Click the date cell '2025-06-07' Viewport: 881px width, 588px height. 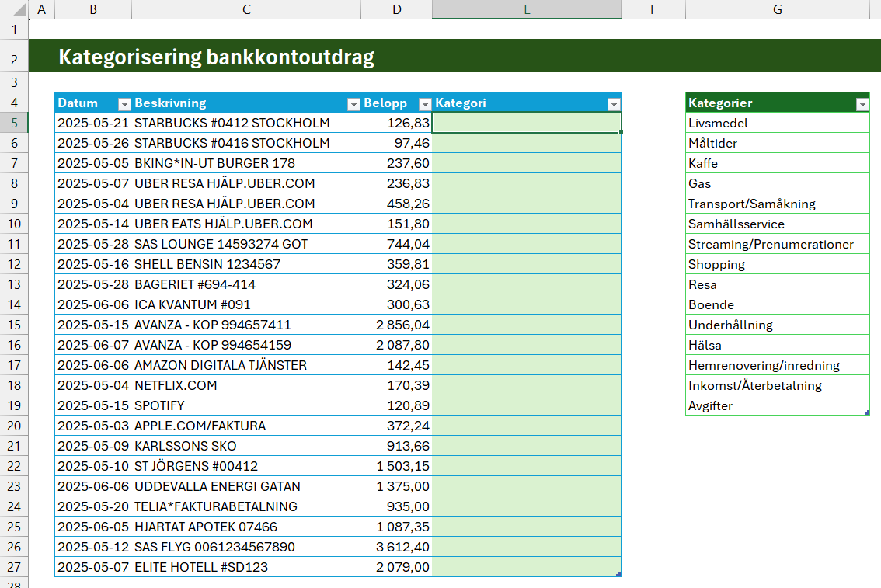click(x=93, y=345)
